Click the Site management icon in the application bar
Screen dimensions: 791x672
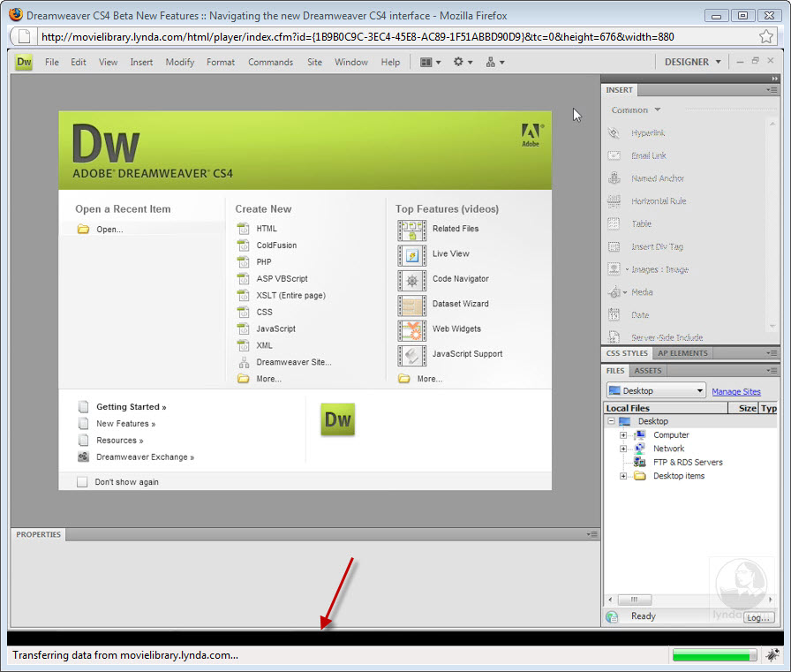[490, 62]
